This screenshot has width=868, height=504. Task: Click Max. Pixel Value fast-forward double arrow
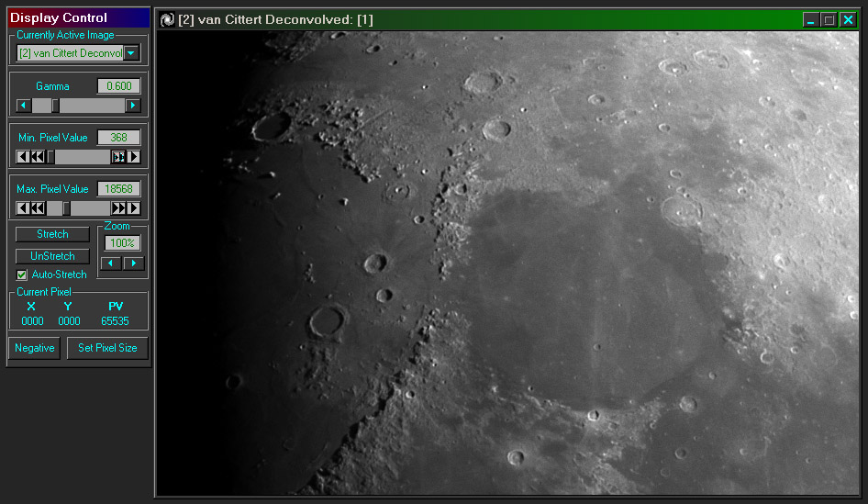point(118,208)
